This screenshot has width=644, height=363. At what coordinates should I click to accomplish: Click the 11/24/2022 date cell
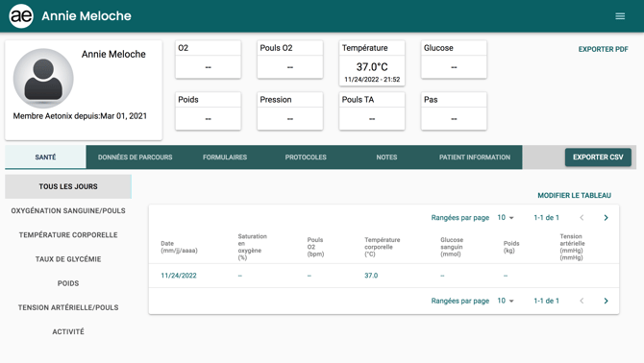pyautogui.click(x=179, y=276)
